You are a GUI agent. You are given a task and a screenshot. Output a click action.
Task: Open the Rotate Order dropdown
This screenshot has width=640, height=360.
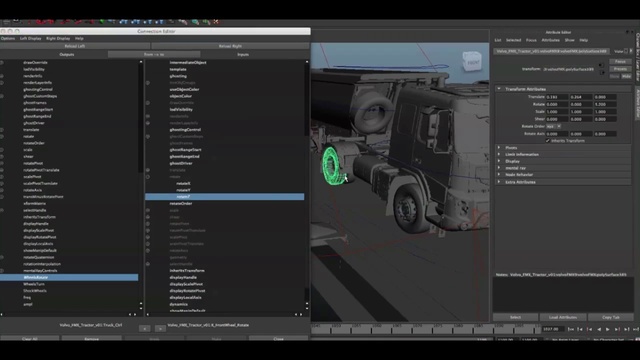(x=554, y=127)
